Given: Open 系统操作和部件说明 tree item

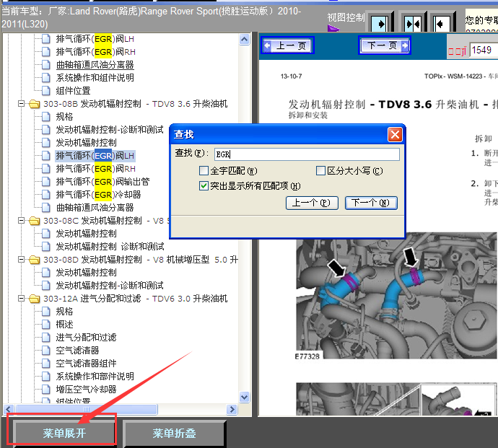Looking at the screenshot, I should click(x=95, y=377).
